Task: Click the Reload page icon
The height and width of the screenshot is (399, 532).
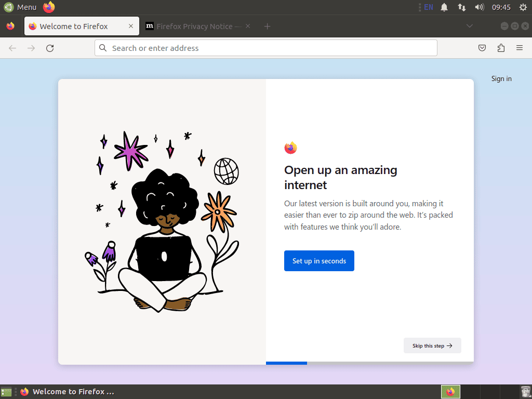Action: pyautogui.click(x=50, y=48)
